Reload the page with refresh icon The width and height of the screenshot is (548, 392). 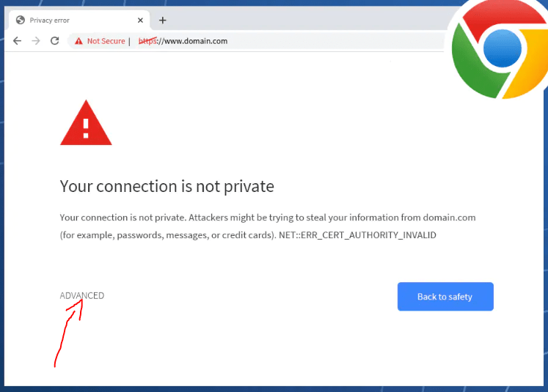tap(55, 40)
